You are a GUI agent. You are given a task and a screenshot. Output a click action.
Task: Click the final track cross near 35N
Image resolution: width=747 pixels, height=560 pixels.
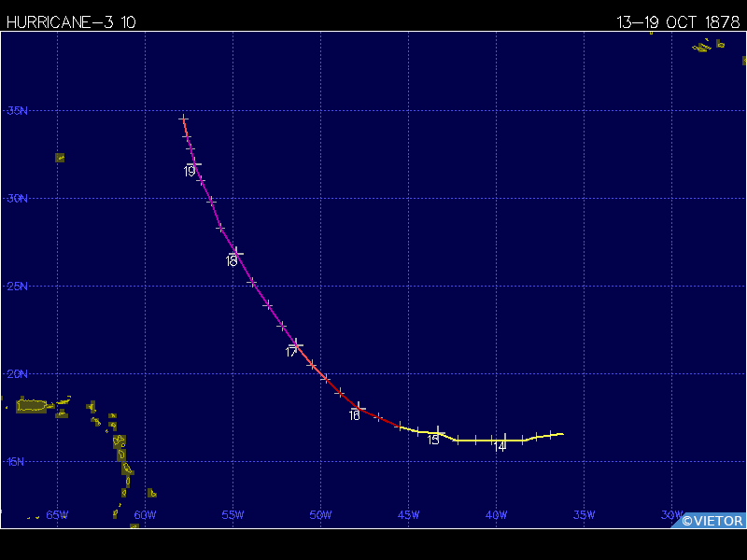pyautogui.click(x=183, y=119)
